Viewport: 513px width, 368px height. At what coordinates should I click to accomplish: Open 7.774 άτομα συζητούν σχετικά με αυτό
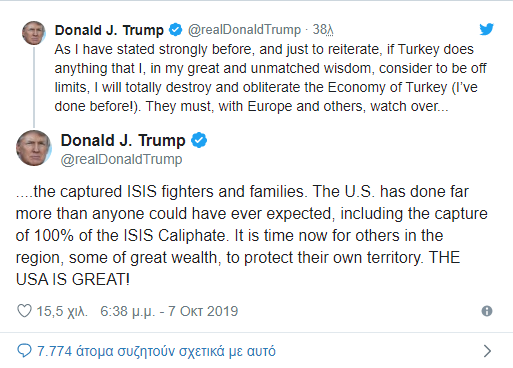[156, 351]
